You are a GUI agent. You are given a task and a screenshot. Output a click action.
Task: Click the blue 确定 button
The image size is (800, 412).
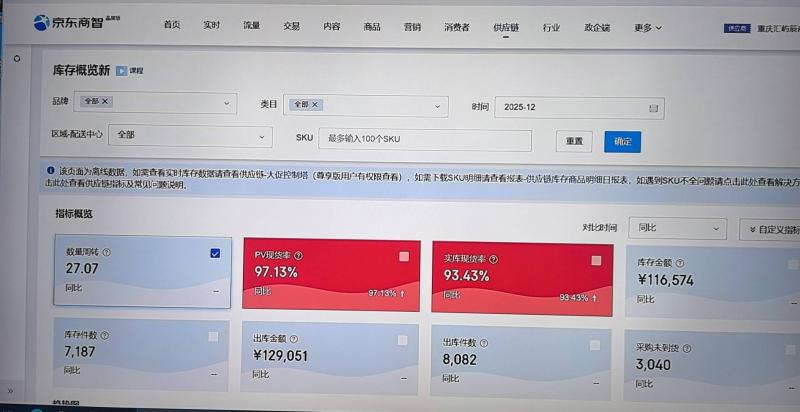[x=623, y=142]
